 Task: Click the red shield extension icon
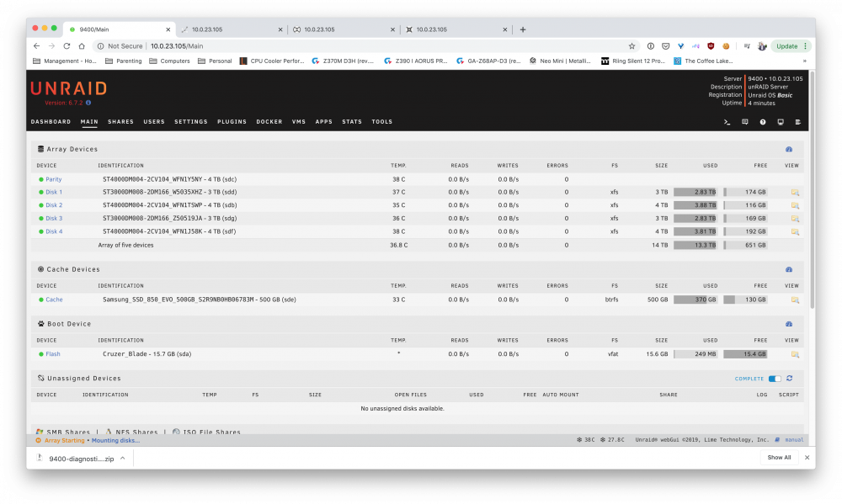(711, 46)
